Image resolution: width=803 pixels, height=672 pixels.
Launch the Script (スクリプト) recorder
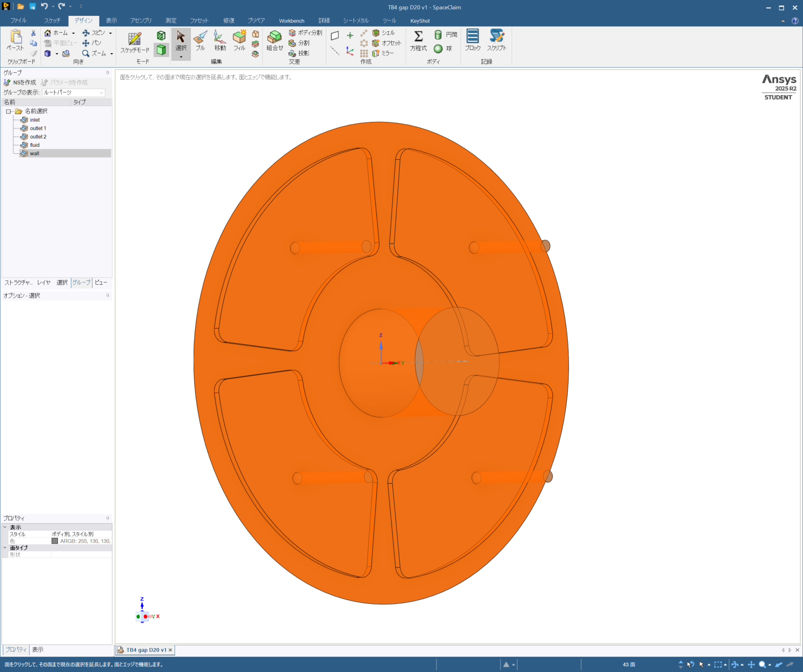pos(497,40)
